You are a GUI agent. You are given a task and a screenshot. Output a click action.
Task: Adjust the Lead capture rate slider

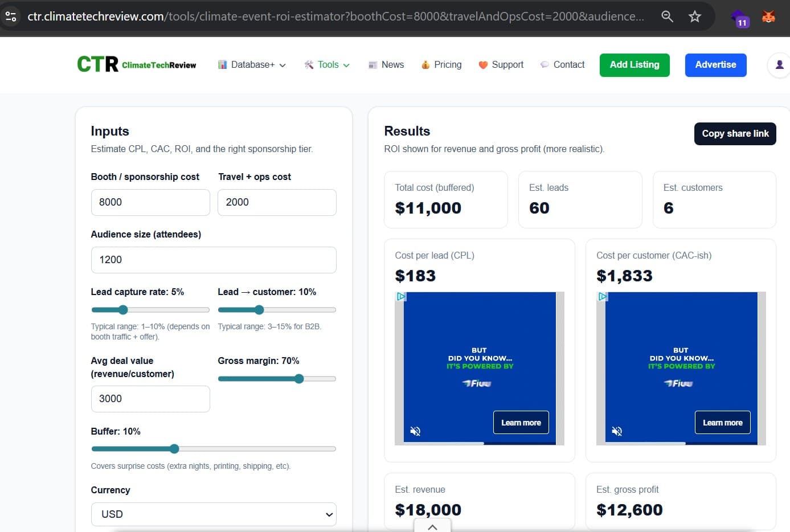[150, 310]
